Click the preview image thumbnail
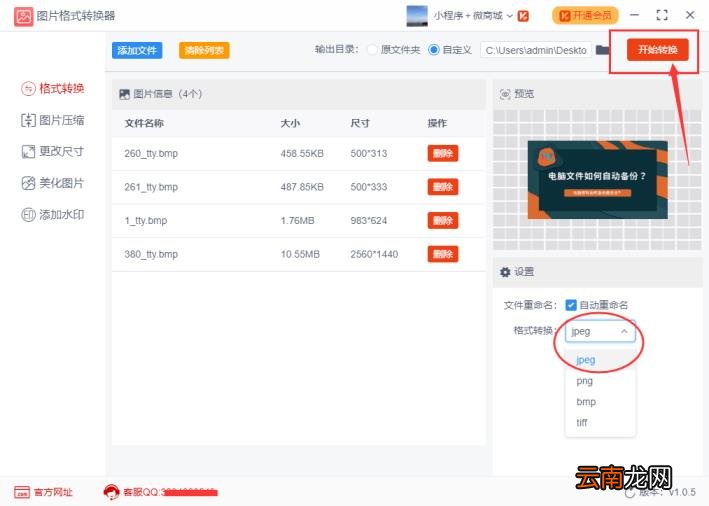The image size is (709, 506). [x=597, y=180]
